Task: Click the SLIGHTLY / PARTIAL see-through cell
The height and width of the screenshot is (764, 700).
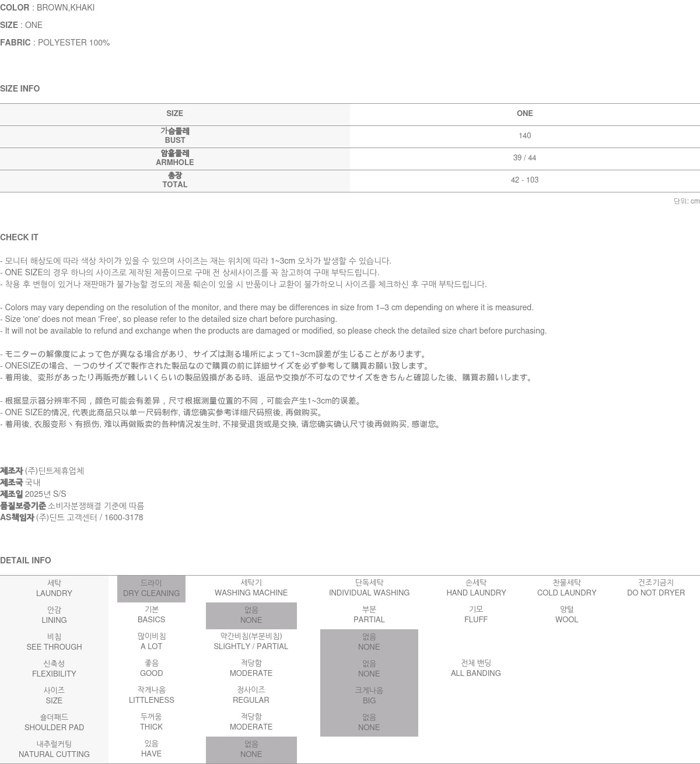Action: [251, 642]
